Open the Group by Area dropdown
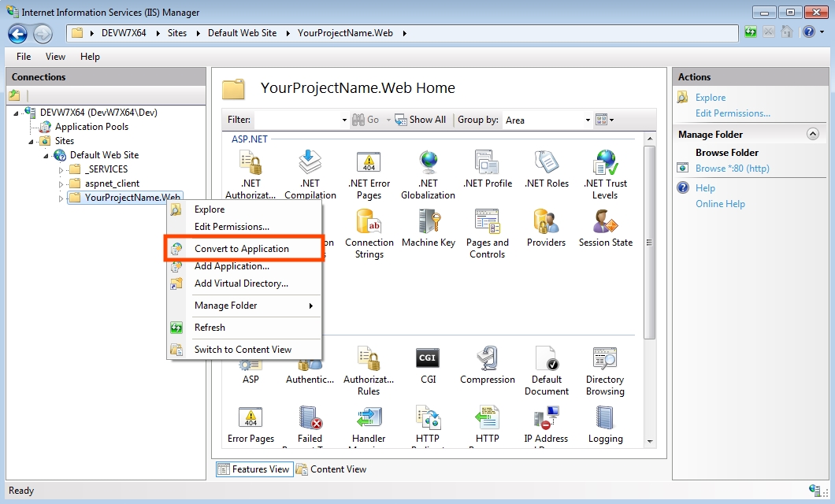The height and width of the screenshot is (504, 835). pos(547,120)
